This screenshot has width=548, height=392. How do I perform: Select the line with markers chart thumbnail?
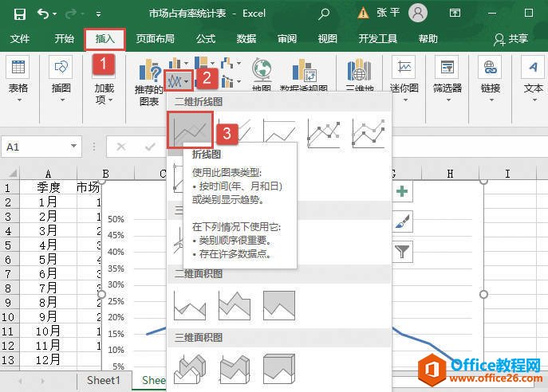point(324,133)
